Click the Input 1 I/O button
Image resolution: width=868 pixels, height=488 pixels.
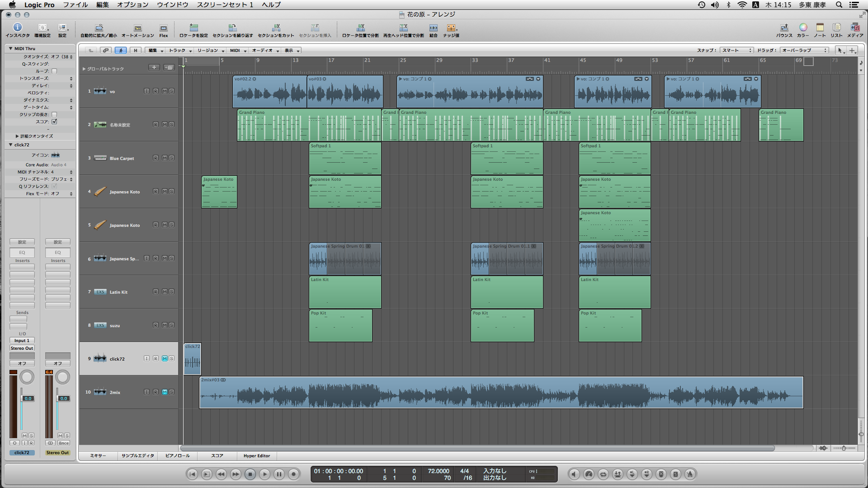[22, 340]
